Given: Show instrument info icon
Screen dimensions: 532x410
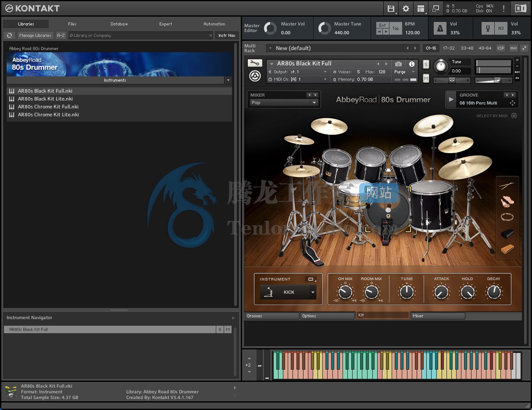Looking at the screenshot, I should click(412, 64).
